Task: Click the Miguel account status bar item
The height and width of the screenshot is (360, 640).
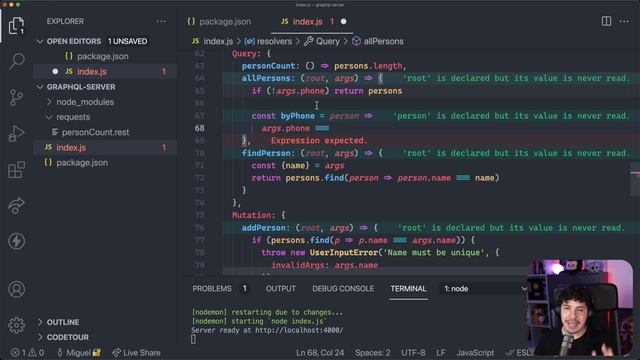Action: [x=78, y=353]
